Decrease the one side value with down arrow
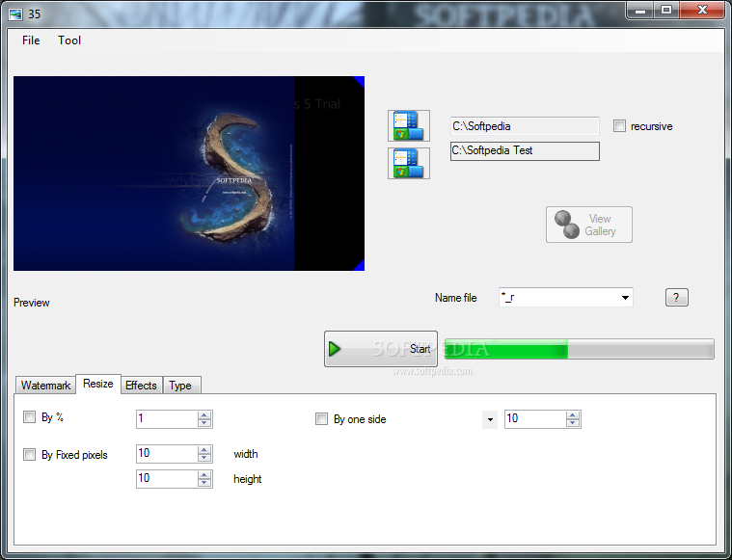This screenshot has width=732, height=560. pos(573,423)
